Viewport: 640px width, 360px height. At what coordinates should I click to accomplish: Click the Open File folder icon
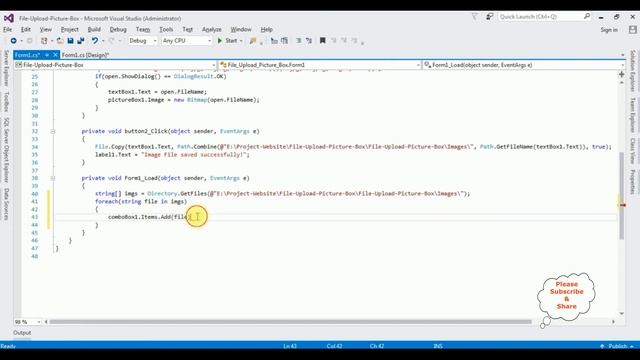pos(60,41)
